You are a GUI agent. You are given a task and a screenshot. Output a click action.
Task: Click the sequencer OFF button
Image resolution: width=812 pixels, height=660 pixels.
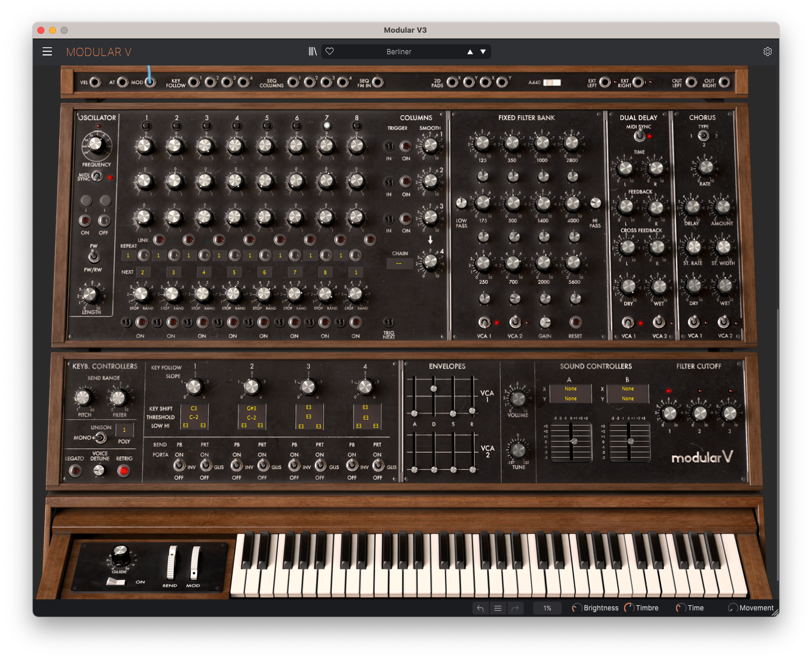pyautogui.click(x=104, y=221)
